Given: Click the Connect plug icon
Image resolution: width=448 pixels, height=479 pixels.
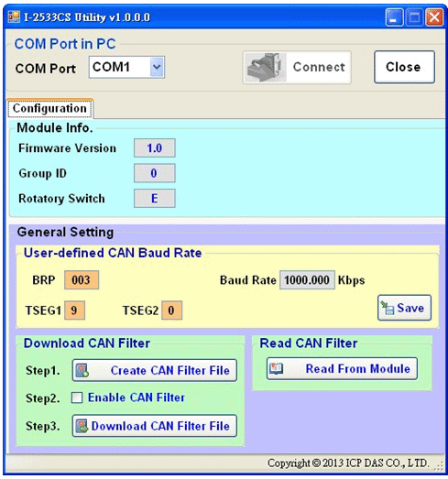Looking at the screenshot, I should point(266,67).
